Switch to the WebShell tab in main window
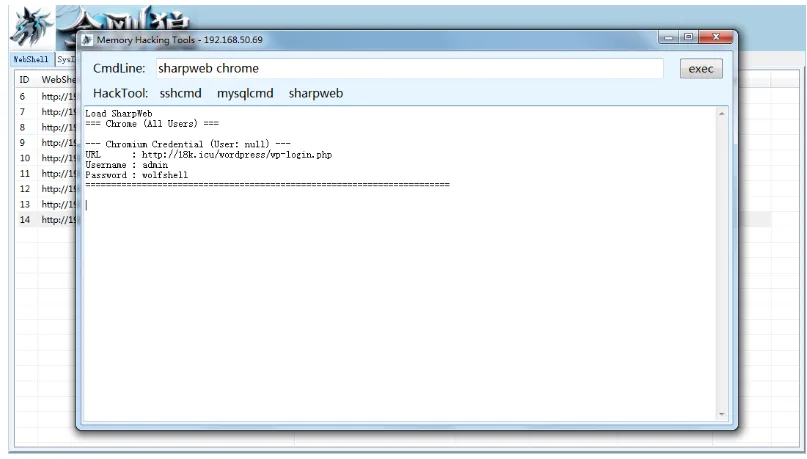The width and height of the screenshot is (807, 459). (31, 59)
